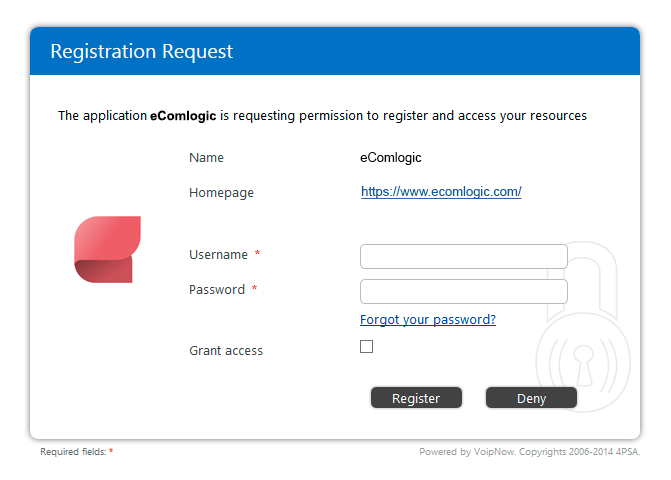Focus the Username input field
The image size is (671, 480).
(x=464, y=257)
